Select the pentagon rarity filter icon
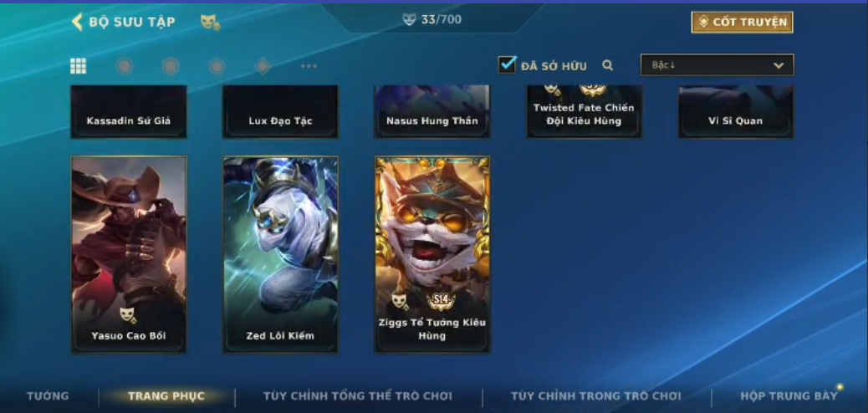This screenshot has width=868, height=413. click(217, 66)
